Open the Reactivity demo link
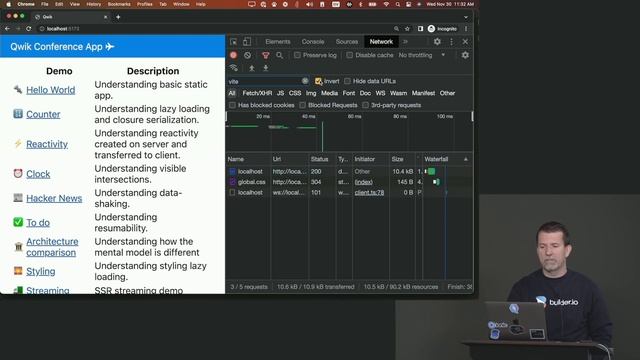The width and height of the screenshot is (640, 360). click(47, 144)
